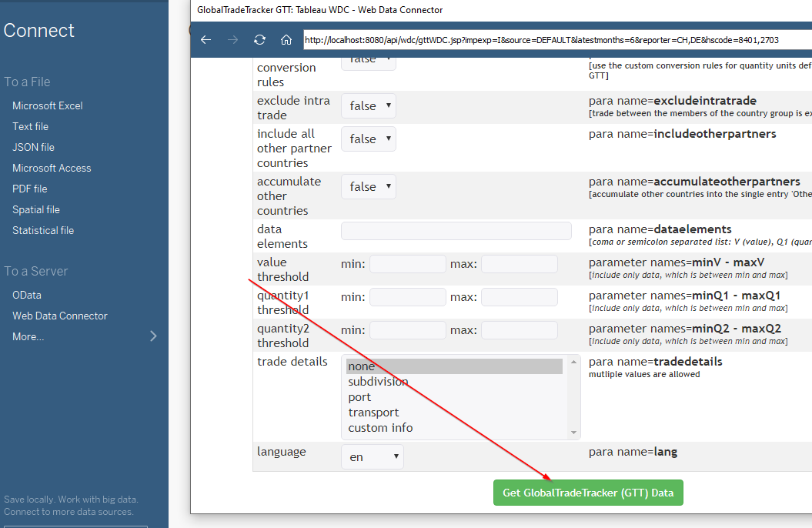812x528 pixels.
Task: Click the value threshold min field
Action: pyautogui.click(x=408, y=264)
